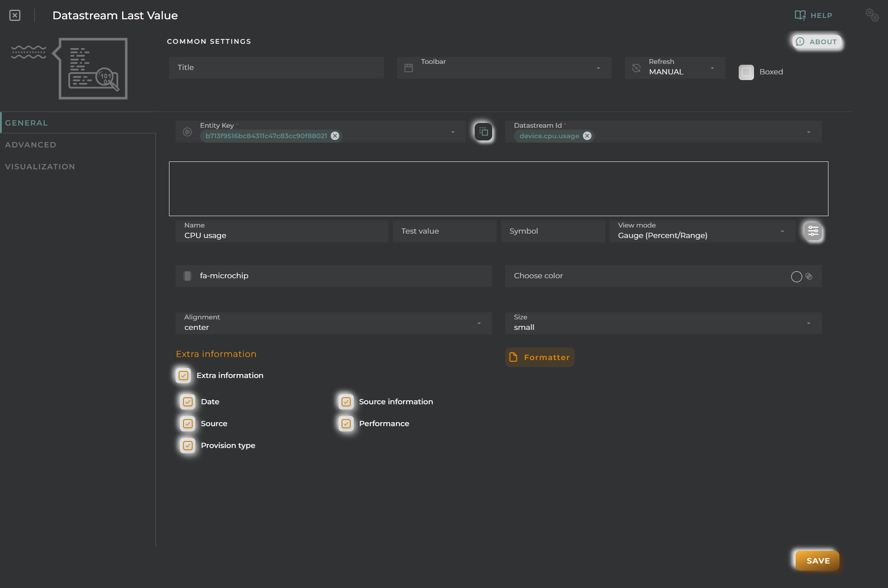Uncheck the Source information checkbox
This screenshot has width=888, height=588.
[x=346, y=402]
